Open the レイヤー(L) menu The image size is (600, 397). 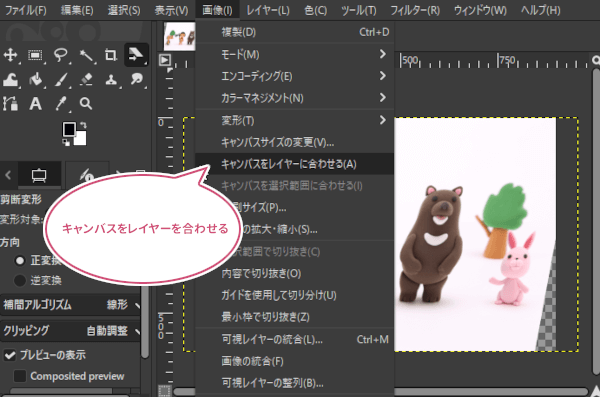click(x=268, y=10)
